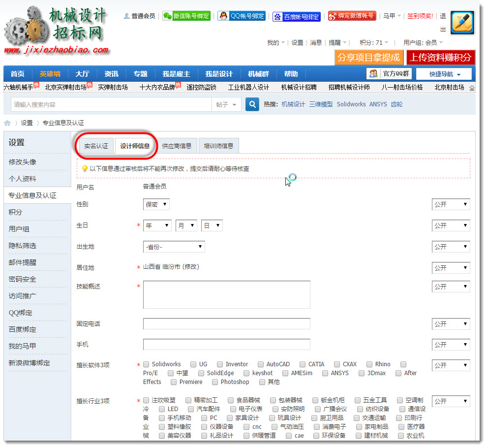Click the 居住地 (修改) link
Image resolution: width=487 pixels, height=448 pixels.
click(x=191, y=267)
